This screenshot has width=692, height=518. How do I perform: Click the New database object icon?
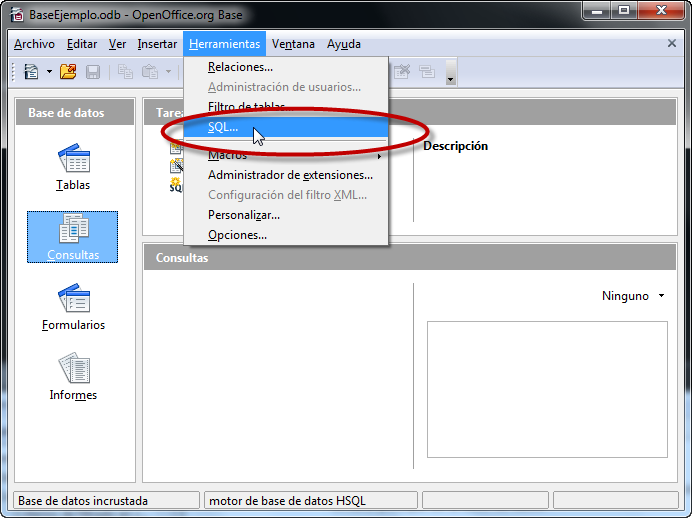click(31, 71)
